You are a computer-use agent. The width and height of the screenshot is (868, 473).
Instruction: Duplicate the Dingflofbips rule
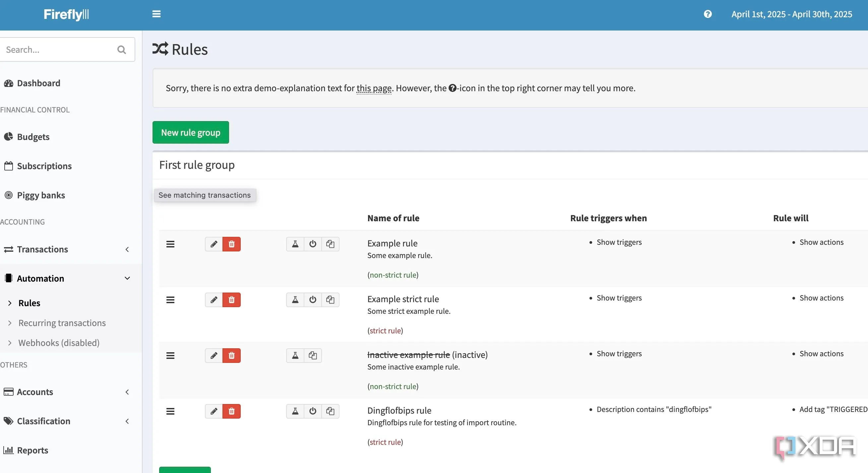click(x=330, y=411)
